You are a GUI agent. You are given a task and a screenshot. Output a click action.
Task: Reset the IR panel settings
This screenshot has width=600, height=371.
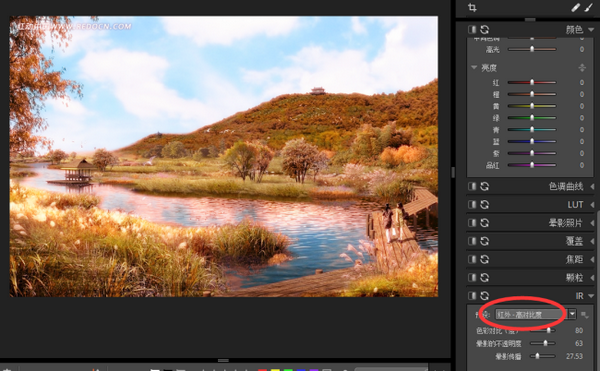[484, 296]
